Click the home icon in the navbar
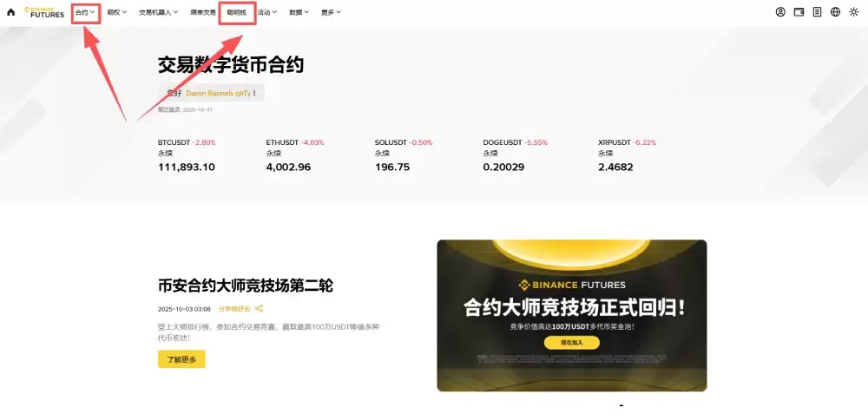The width and height of the screenshot is (868, 414). 10,12
